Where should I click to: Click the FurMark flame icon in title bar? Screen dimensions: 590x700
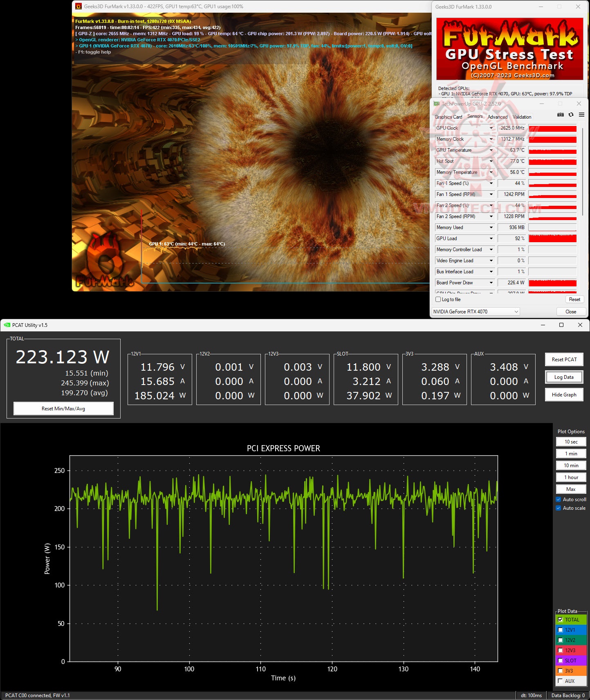tap(79, 7)
